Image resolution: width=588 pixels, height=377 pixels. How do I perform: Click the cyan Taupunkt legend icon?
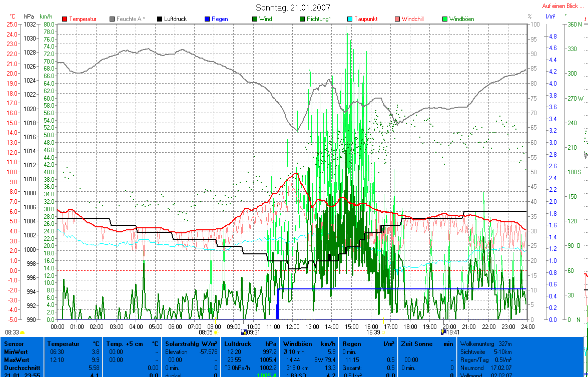(x=350, y=19)
